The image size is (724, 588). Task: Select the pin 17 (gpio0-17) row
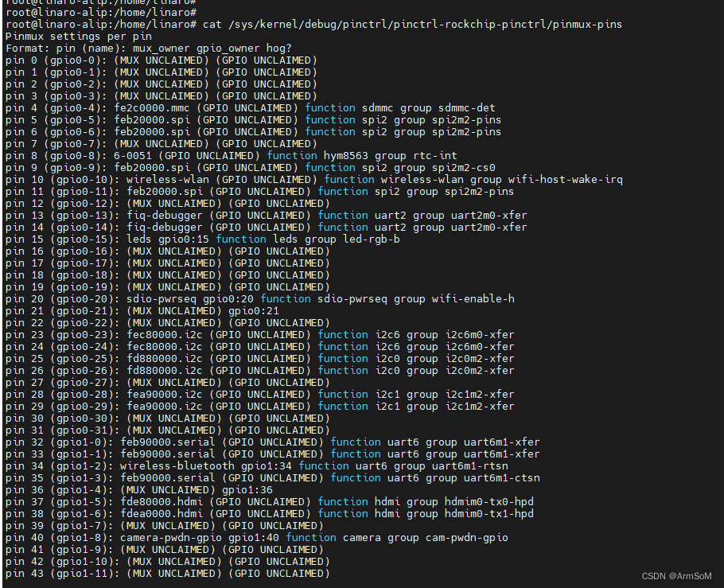pos(168,263)
